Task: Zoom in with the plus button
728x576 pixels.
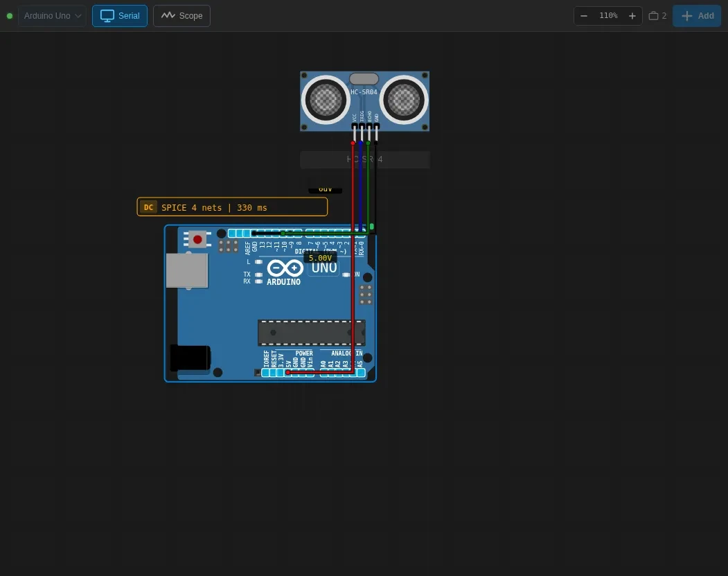Action: (x=632, y=16)
